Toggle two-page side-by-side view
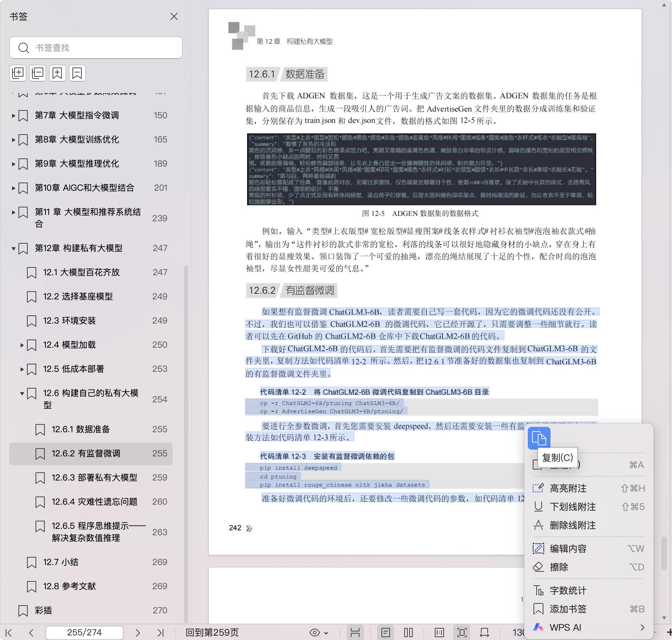Screen dimensions: 672x640 pyautogui.click(x=408, y=633)
